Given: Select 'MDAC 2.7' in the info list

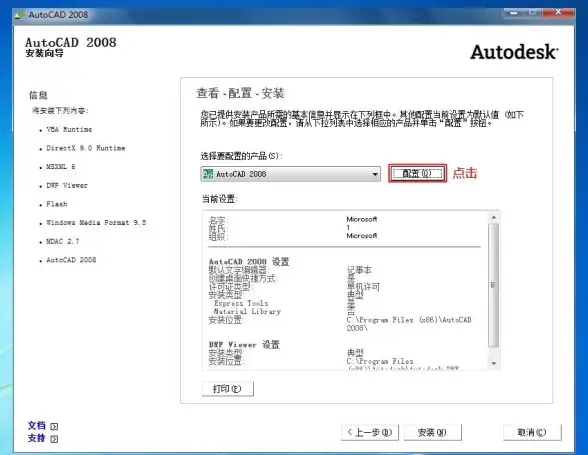Looking at the screenshot, I should coord(63,241).
